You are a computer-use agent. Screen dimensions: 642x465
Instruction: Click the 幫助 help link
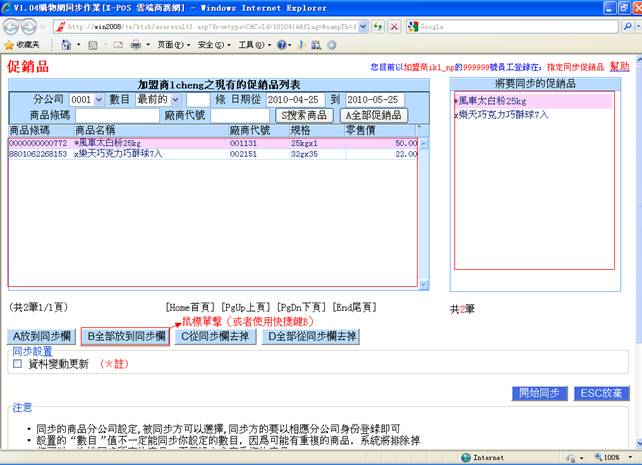click(619, 66)
